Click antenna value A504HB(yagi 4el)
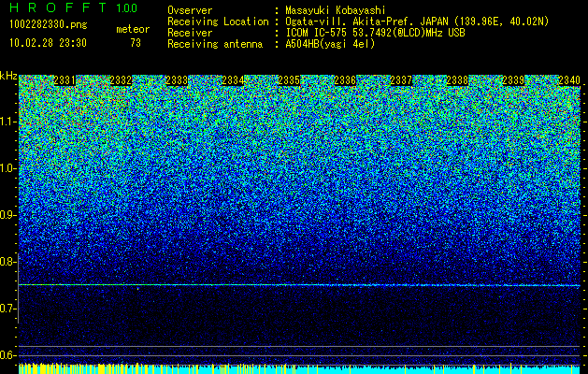 pos(330,44)
